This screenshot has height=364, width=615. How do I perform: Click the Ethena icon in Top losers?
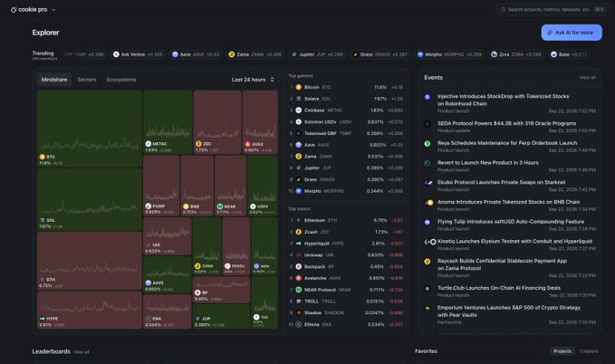[299, 324]
